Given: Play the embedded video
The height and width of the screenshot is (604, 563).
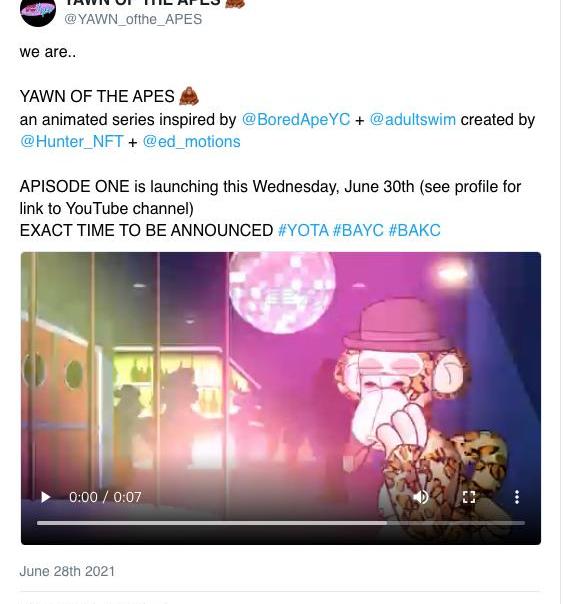Looking at the screenshot, I should 45,497.
